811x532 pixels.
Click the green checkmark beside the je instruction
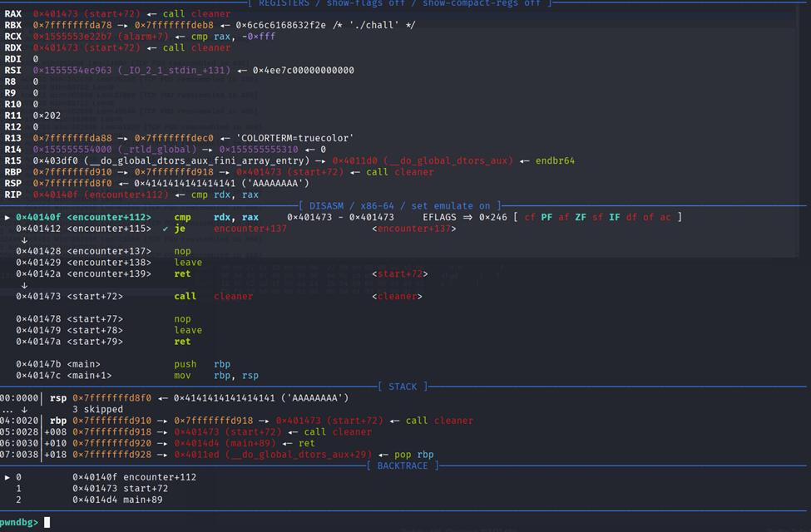166,229
